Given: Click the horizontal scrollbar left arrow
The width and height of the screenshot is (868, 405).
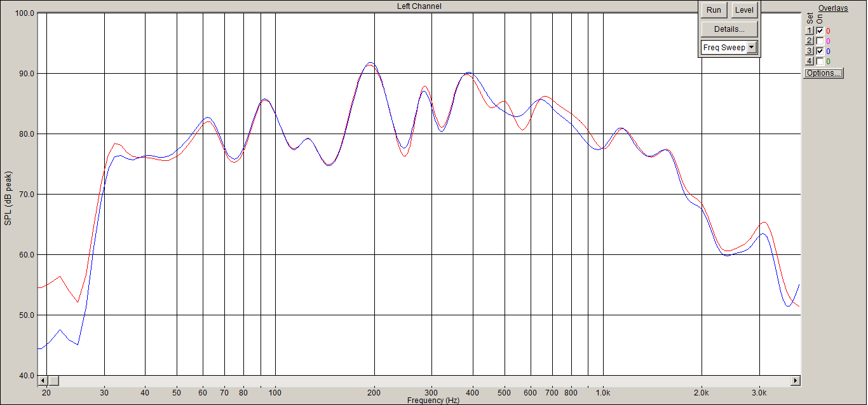Looking at the screenshot, I should [x=43, y=381].
